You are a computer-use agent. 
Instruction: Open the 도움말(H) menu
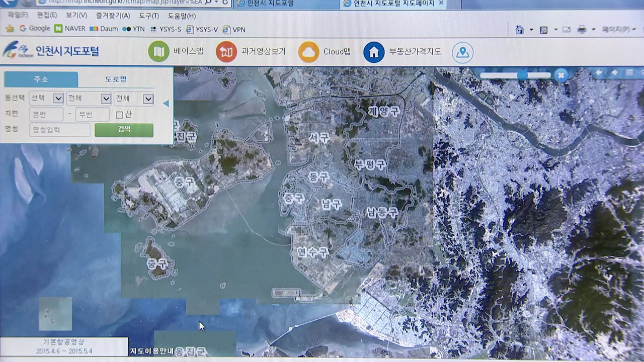(182, 15)
